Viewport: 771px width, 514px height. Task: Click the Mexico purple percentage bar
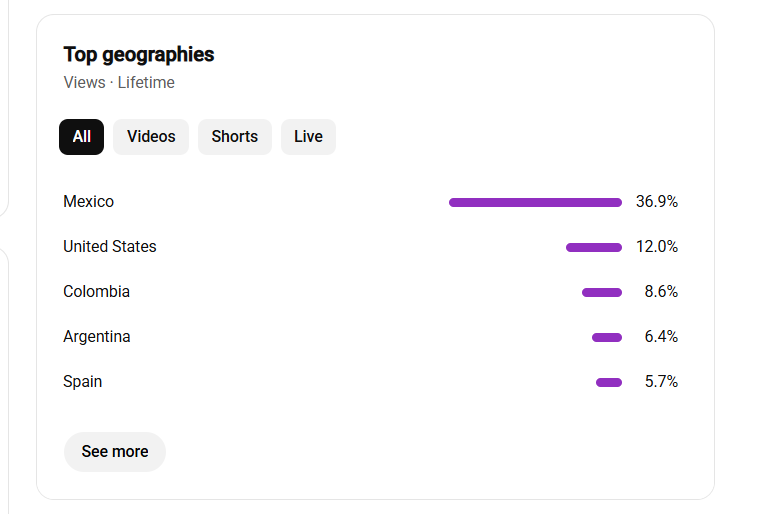point(535,202)
